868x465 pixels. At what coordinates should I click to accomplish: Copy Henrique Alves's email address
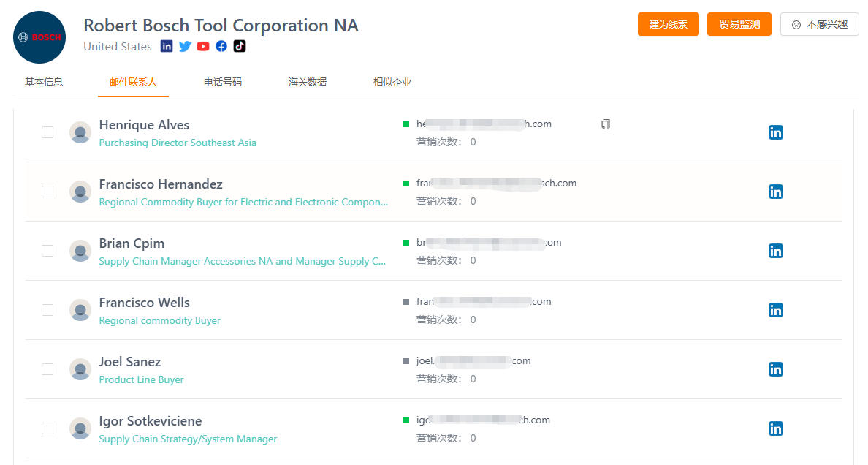click(606, 124)
